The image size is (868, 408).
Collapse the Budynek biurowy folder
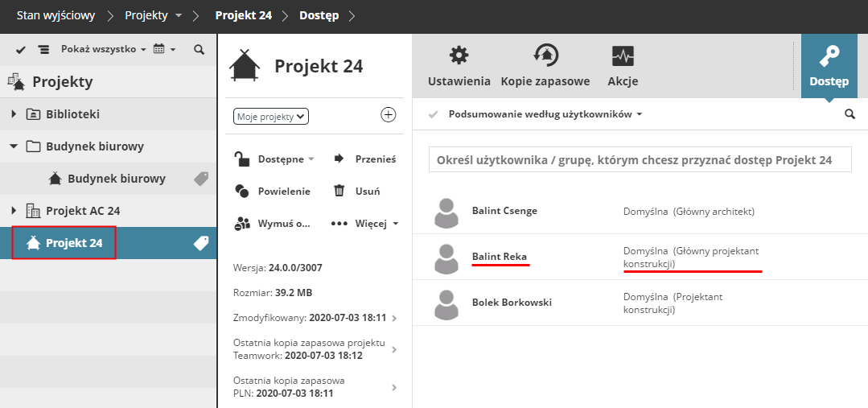pos(14,146)
